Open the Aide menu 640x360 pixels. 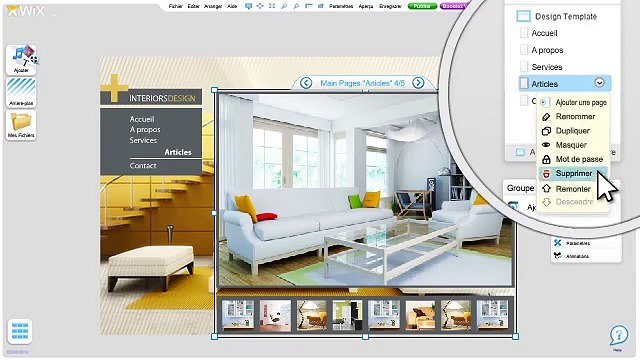[x=232, y=6]
